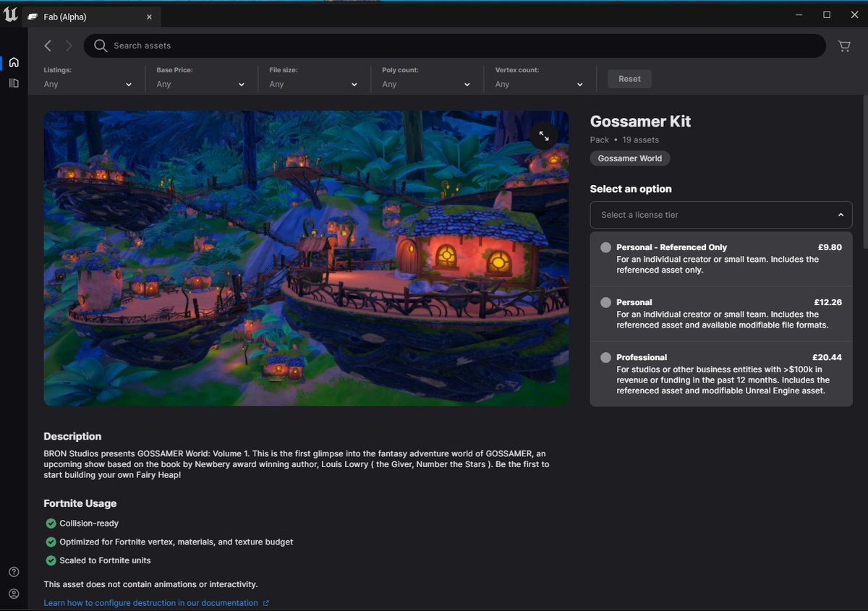Click the Collision-ready green check icon
This screenshot has width=868, height=611.
pyautogui.click(x=51, y=523)
